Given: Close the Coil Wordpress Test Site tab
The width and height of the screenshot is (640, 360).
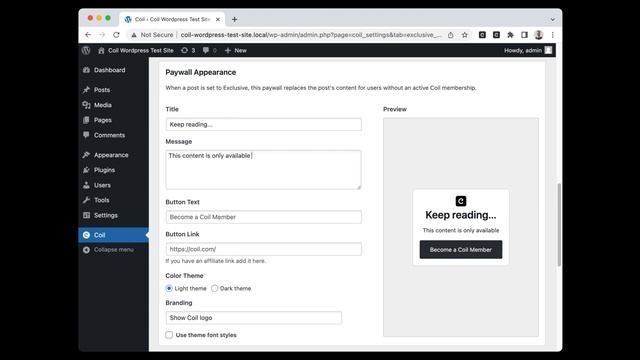Looking at the screenshot, I should pyautogui.click(x=218, y=19).
